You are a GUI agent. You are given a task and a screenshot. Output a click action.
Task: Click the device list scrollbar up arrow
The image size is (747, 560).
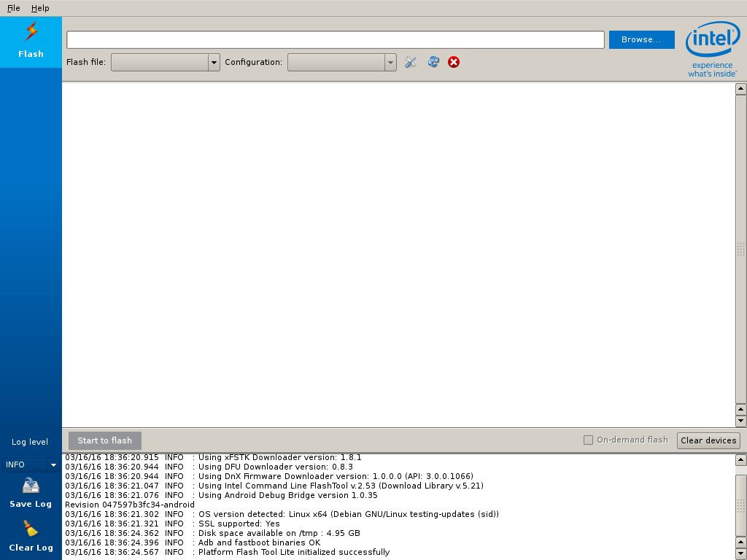[740, 89]
